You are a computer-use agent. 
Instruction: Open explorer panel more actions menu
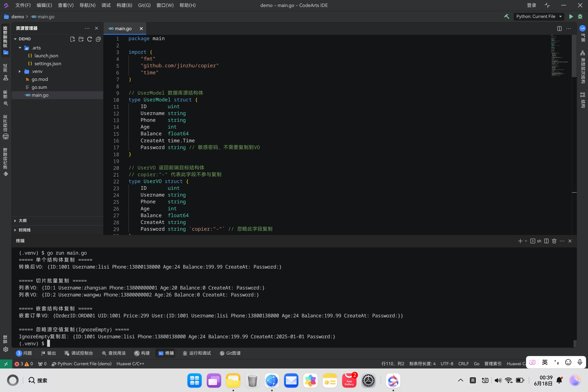[87, 28]
